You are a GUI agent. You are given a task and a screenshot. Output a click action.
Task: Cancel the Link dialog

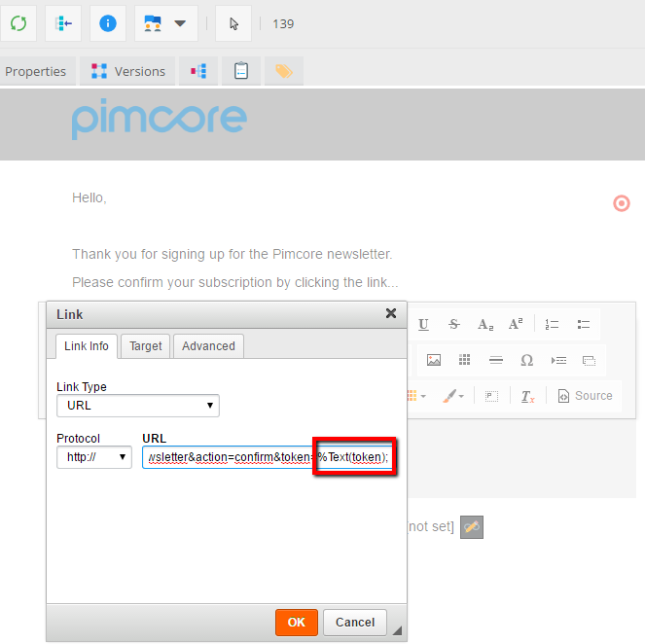click(x=355, y=623)
